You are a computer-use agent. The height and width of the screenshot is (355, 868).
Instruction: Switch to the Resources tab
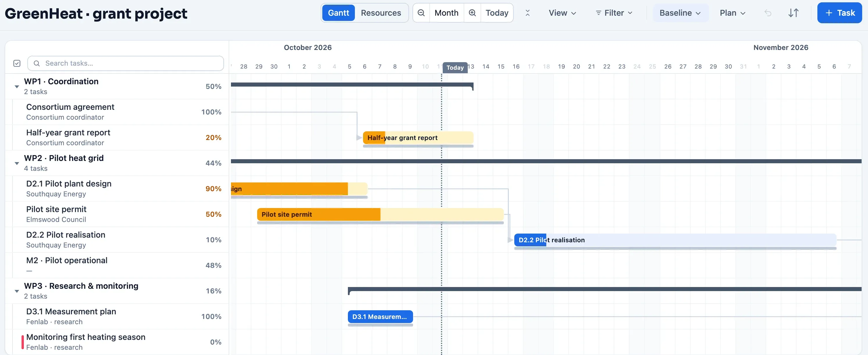coord(381,13)
